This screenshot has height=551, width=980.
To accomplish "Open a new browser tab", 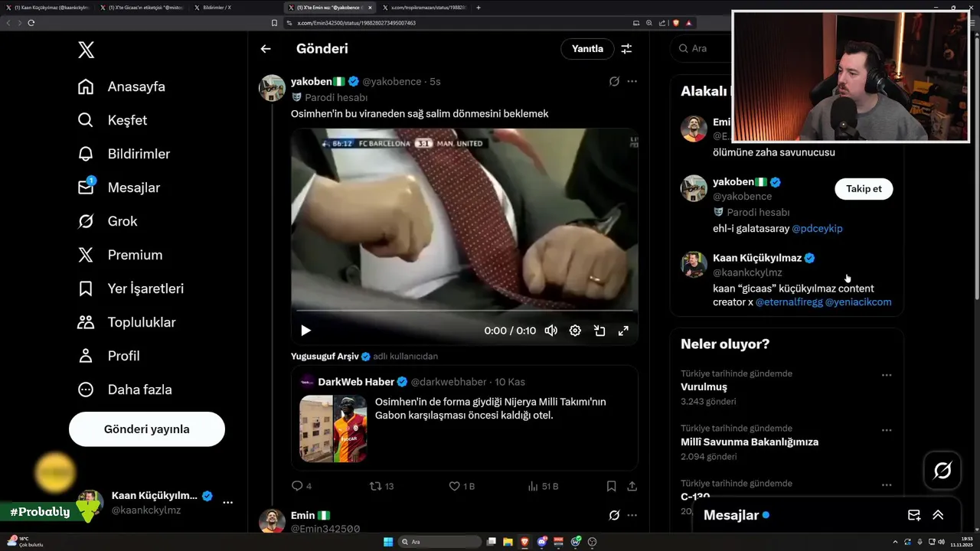I will click(x=479, y=8).
